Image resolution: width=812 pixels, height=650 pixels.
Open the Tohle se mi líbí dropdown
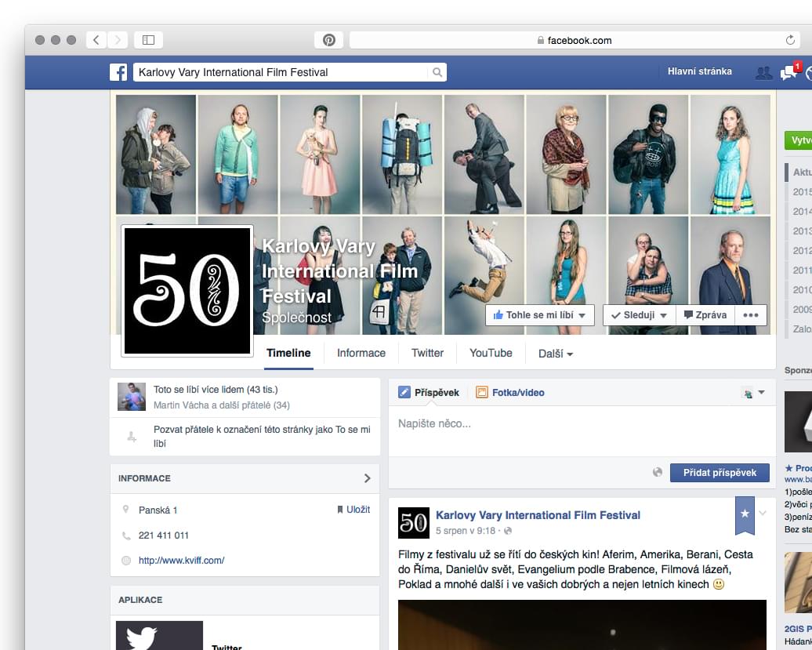pos(539,315)
